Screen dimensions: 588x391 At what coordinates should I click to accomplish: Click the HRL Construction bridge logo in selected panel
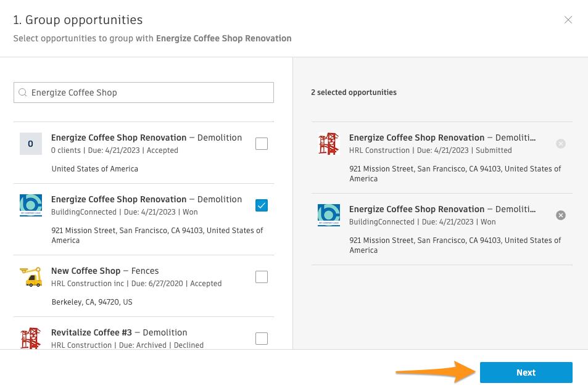329,144
